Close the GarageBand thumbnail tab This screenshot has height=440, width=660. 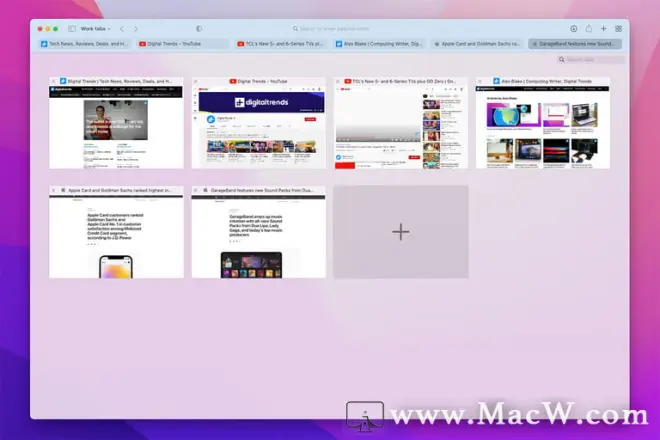(x=196, y=190)
